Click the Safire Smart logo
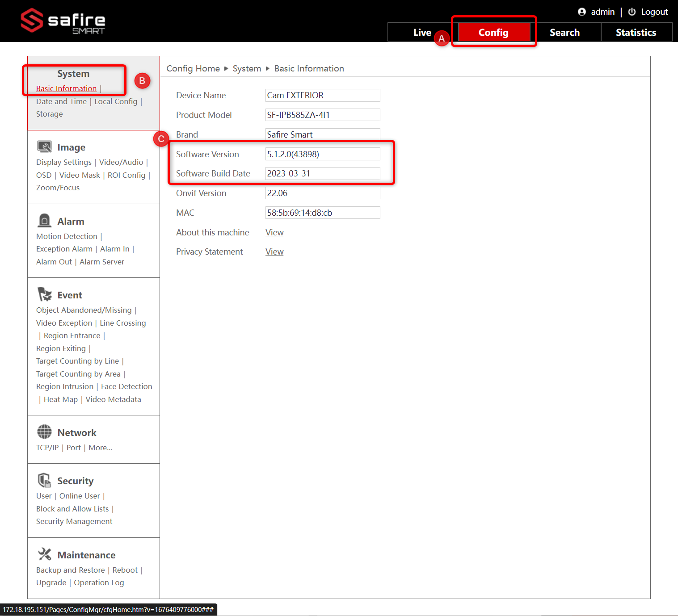This screenshot has width=678, height=616. [x=63, y=21]
